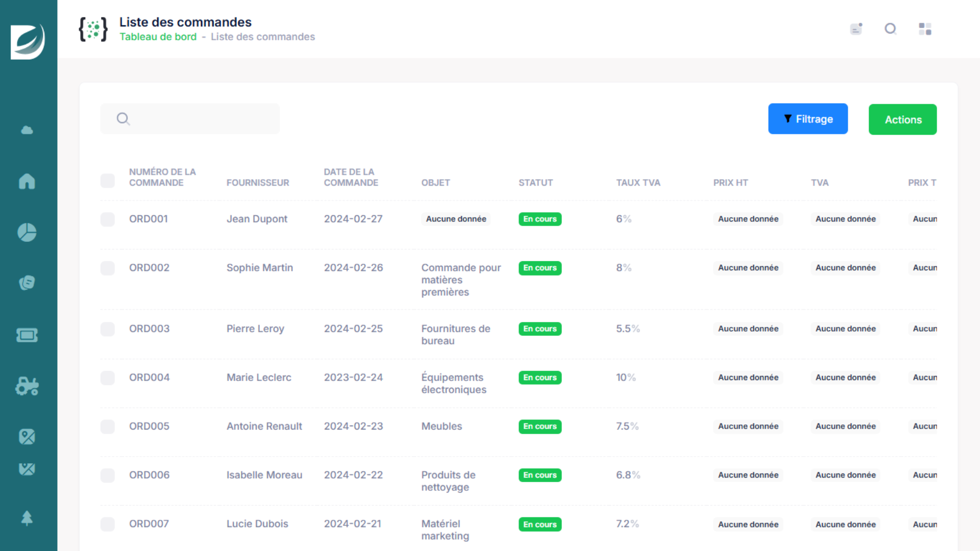This screenshot has height=551, width=980.
Task: Open the Filtrage filter dropdown
Action: click(807, 119)
